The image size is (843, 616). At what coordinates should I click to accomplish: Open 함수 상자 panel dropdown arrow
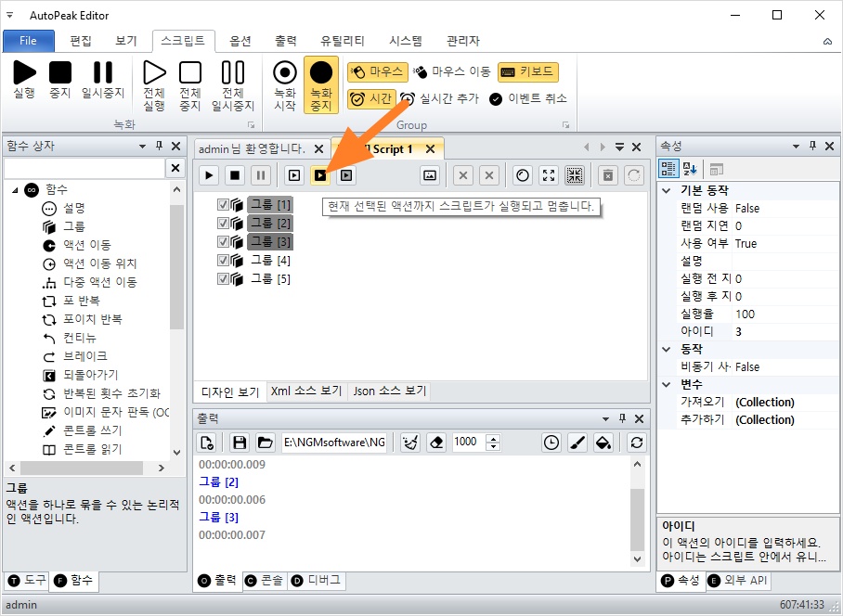click(x=142, y=146)
